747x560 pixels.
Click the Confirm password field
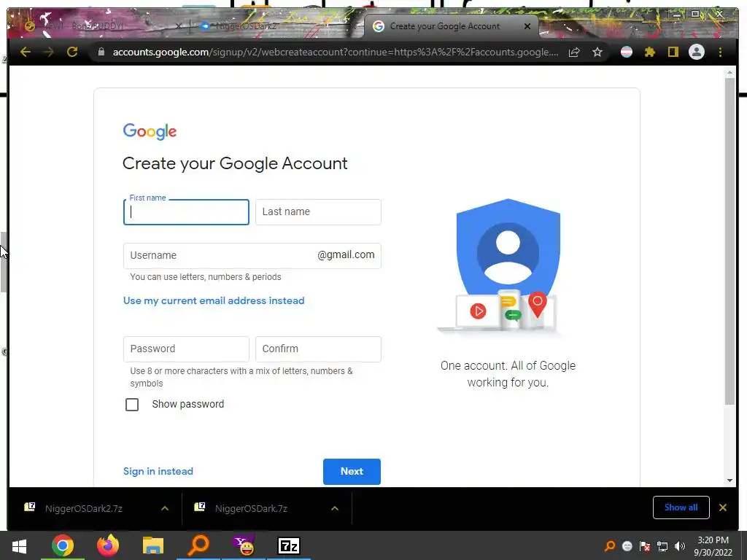coord(318,349)
